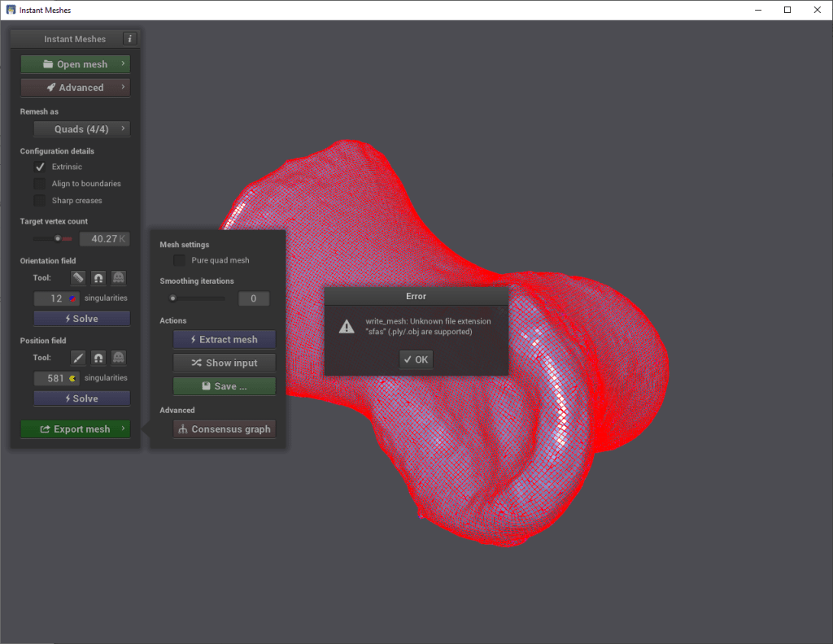Screen dimensions: 833x644
Task: Tick the Pure quad mesh checkbox
Action: pyautogui.click(x=180, y=260)
